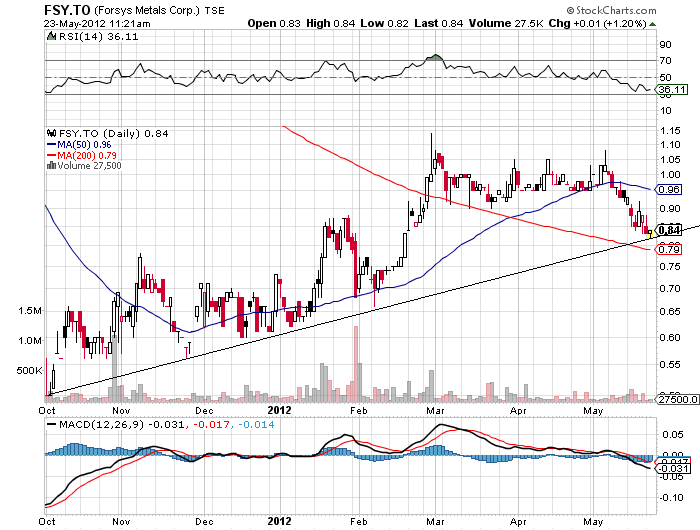Click the green up-arrow beside change percentage
This screenshot has width=700, height=530.
point(652,24)
